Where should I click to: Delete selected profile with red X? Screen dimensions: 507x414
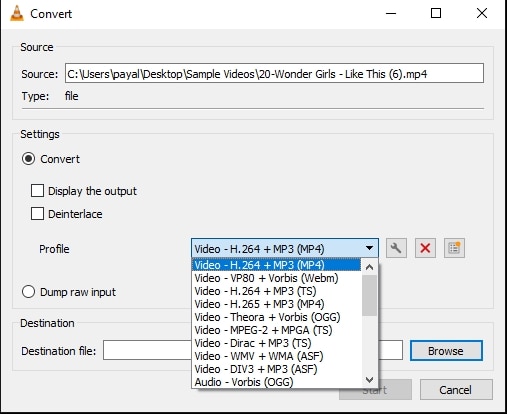coord(425,248)
